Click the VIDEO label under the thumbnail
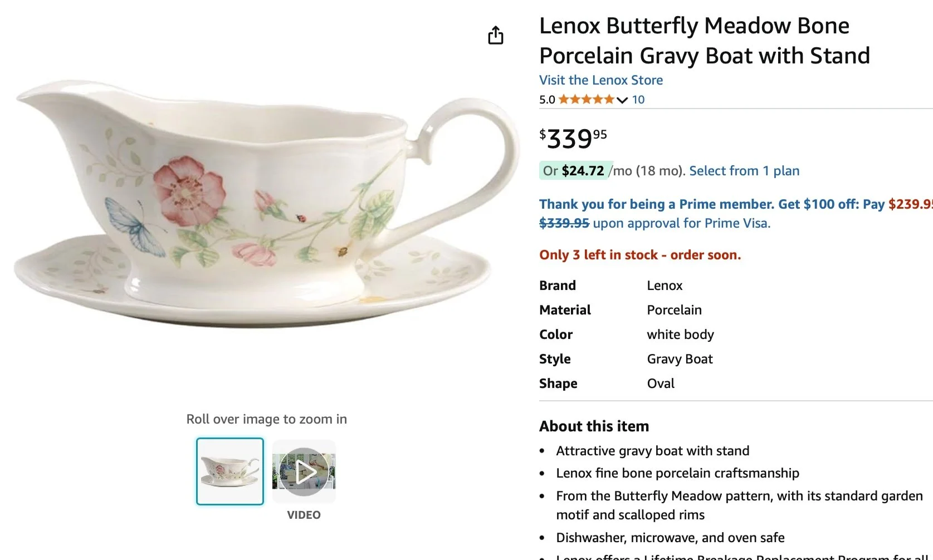Image resolution: width=933 pixels, height=560 pixels. [x=304, y=515]
